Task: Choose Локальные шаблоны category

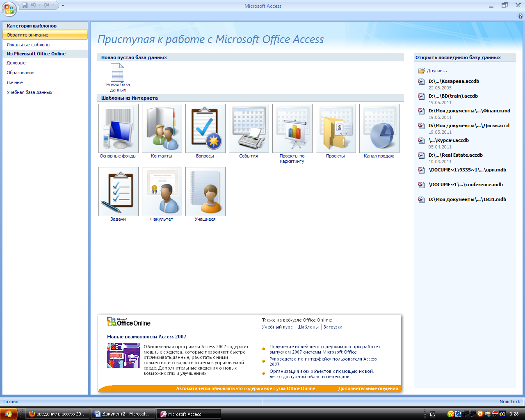Action: [x=45, y=45]
